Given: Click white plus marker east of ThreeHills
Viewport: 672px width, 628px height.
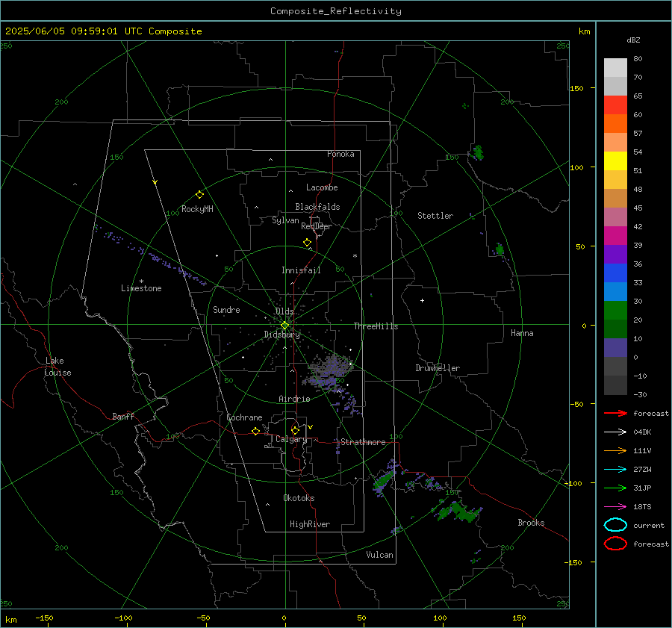Looking at the screenshot, I should pyautogui.click(x=422, y=300).
